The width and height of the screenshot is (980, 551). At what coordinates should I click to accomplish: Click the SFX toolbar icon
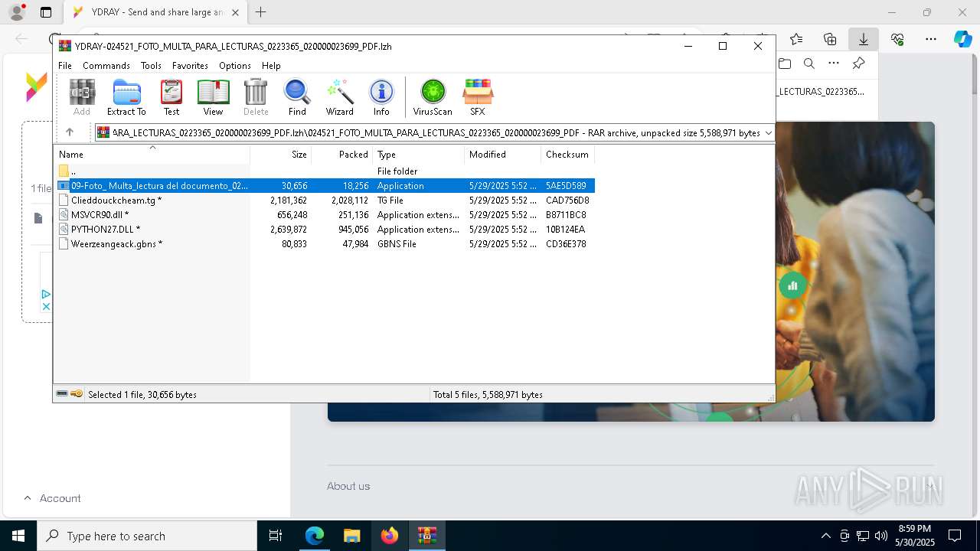[x=477, y=97]
